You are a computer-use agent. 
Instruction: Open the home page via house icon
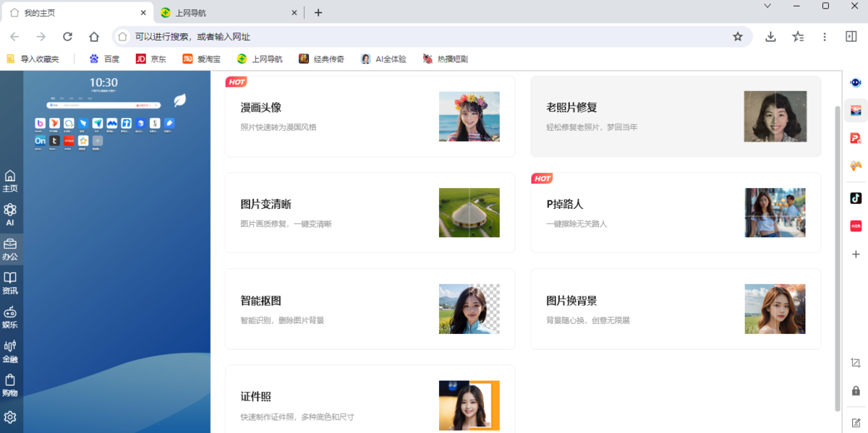point(94,37)
